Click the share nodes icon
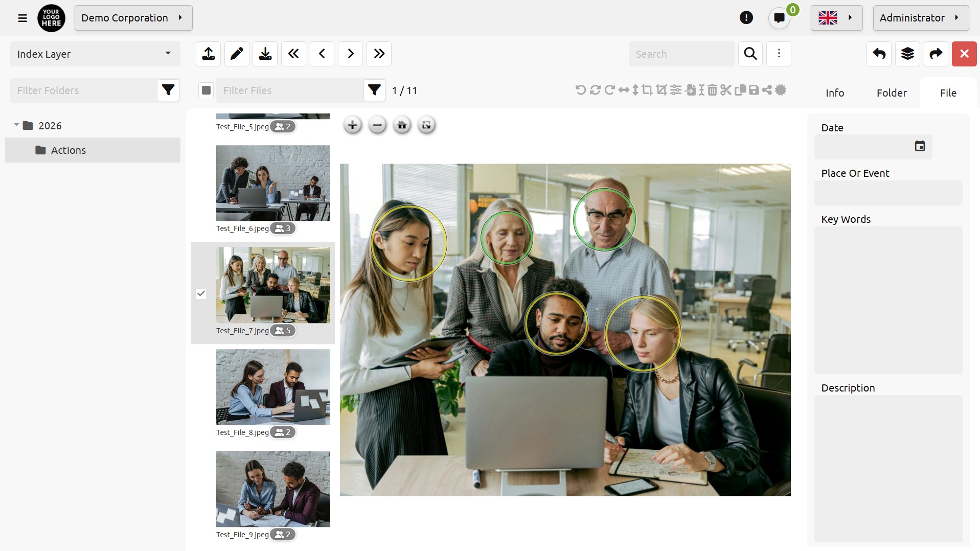Screen dimensions: 980x551 tap(767, 90)
